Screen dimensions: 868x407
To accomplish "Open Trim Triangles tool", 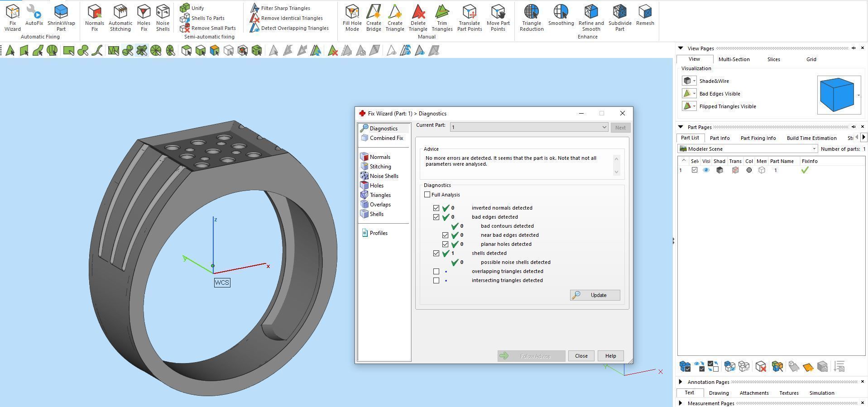I will click(x=442, y=18).
